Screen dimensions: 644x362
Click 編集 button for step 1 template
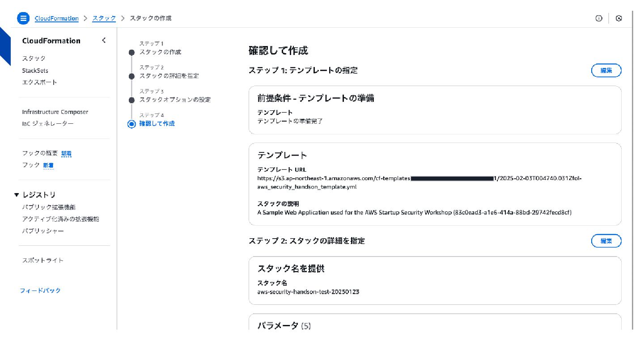(606, 71)
